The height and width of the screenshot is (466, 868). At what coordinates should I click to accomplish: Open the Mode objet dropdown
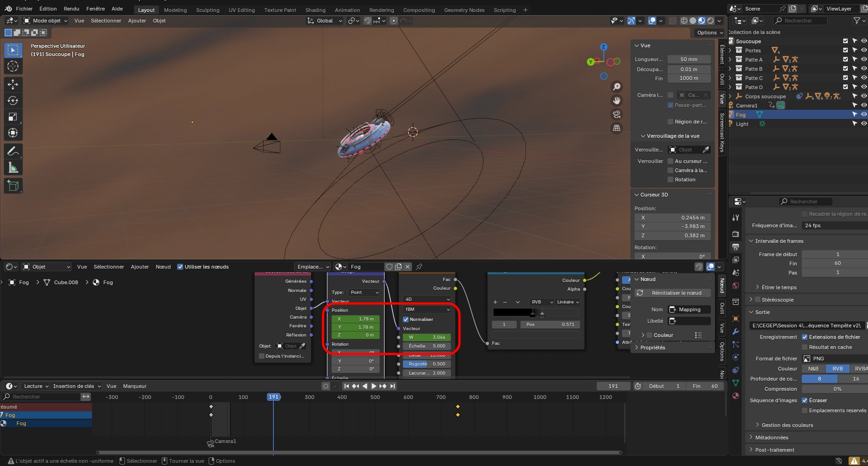point(45,21)
